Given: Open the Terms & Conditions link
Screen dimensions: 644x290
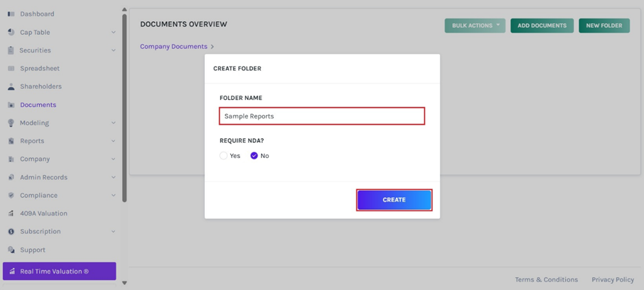Looking at the screenshot, I should coord(546,279).
